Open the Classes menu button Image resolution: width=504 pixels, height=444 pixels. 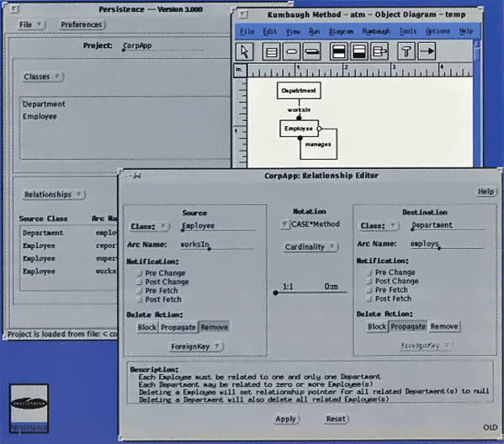click(43, 77)
